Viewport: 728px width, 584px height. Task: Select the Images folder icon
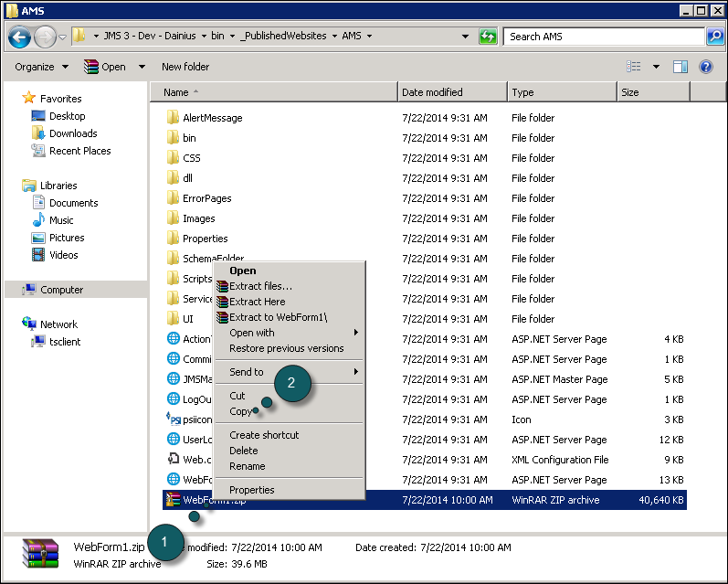173,218
